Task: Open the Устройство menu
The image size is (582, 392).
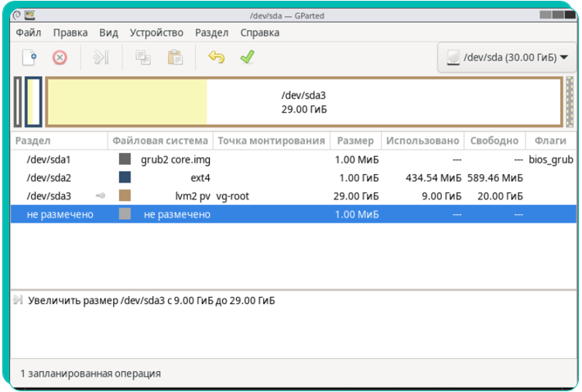Action: [x=156, y=32]
